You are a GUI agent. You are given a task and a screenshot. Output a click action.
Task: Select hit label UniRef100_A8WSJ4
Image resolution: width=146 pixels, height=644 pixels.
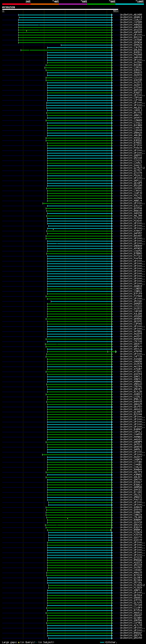131,201
